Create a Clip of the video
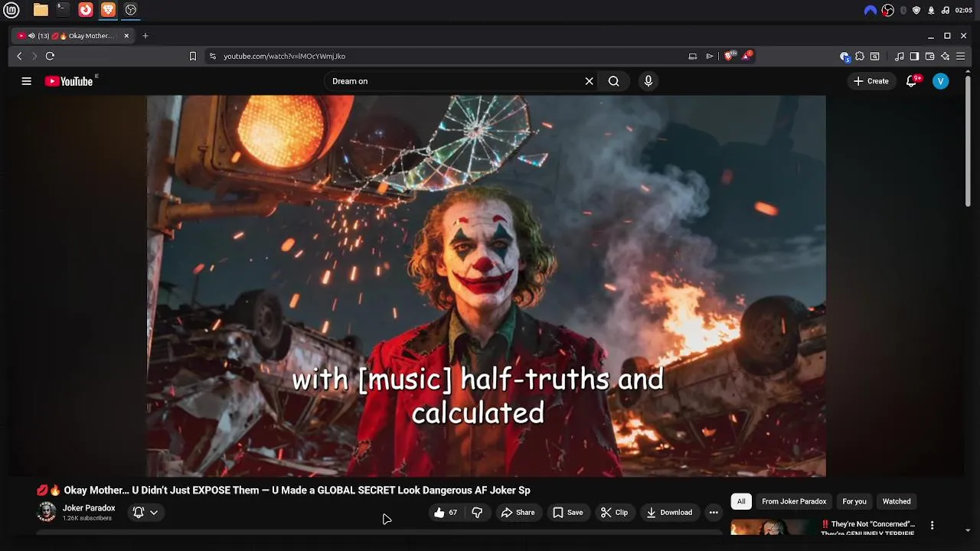980x551 pixels. [614, 513]
